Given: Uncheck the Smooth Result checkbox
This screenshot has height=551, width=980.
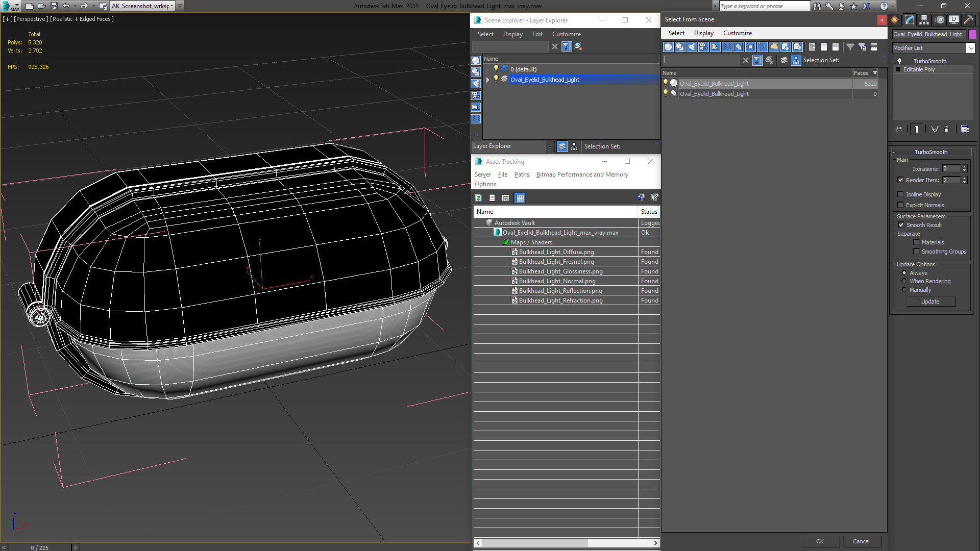Looking at the screenshot, I should click(x=901, y=225).
